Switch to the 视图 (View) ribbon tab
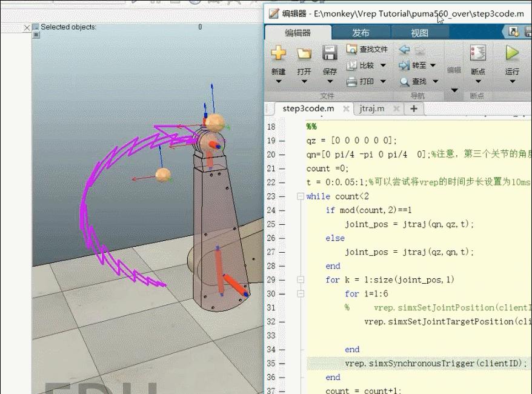The image size is (532, 394). click(x=419, y=32)
